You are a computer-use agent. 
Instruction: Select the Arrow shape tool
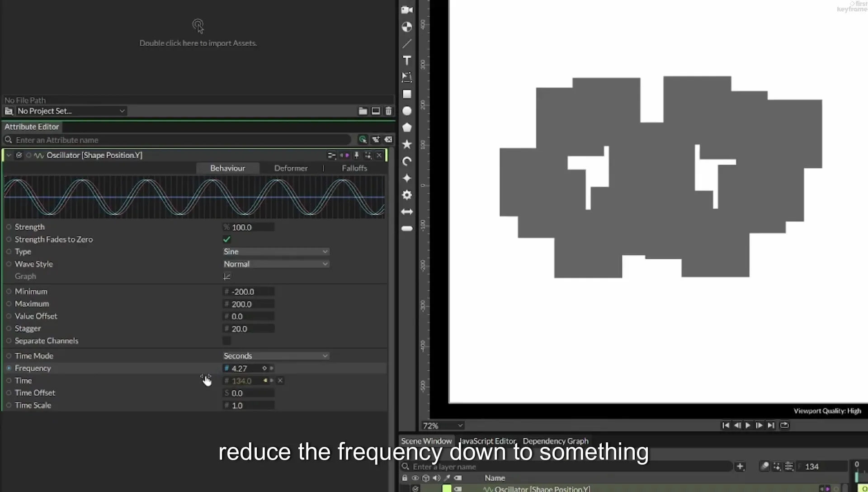(407, 212)
